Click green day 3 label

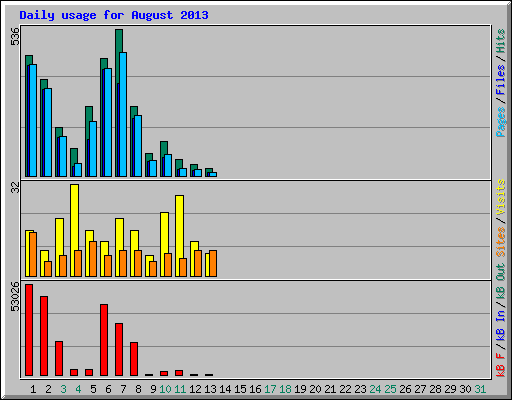tap(63, 389)
